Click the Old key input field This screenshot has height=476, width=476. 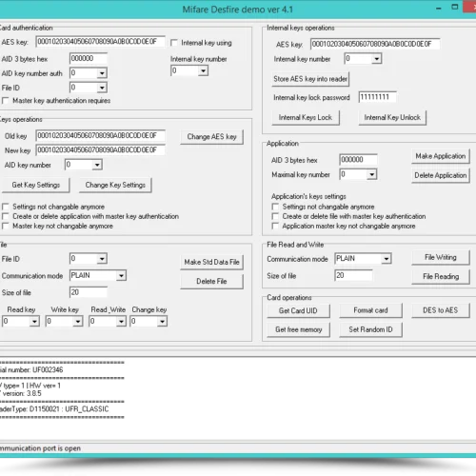(x=100, y=136)
